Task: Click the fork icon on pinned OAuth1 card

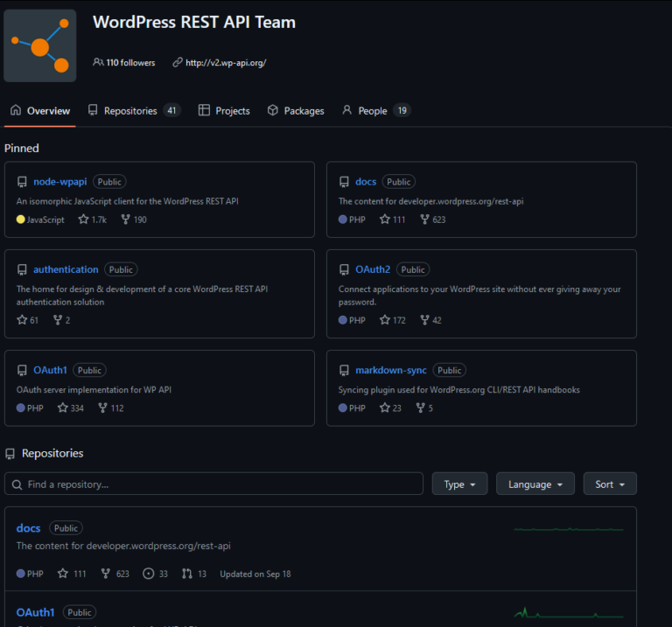Action: click(103, 408)
